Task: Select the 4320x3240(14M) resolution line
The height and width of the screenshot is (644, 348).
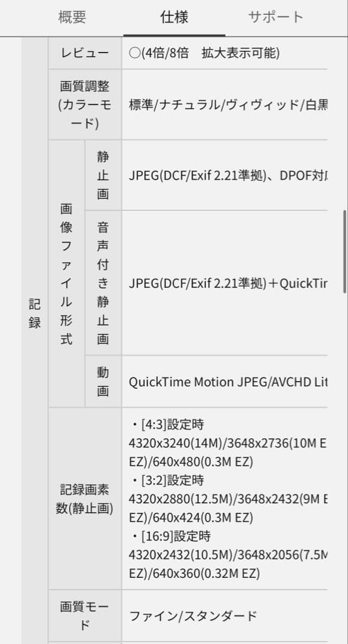Action: click(x=228, y=444)
